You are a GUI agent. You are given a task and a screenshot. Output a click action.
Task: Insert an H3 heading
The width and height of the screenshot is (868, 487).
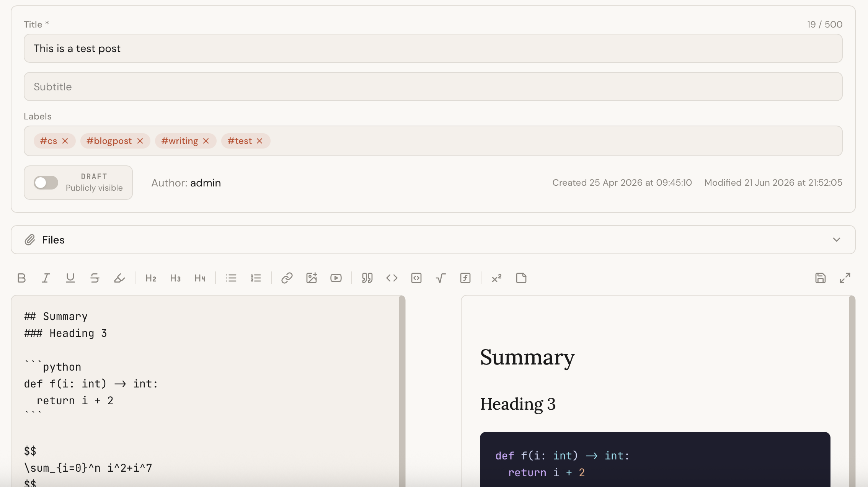tap(175, 278)
